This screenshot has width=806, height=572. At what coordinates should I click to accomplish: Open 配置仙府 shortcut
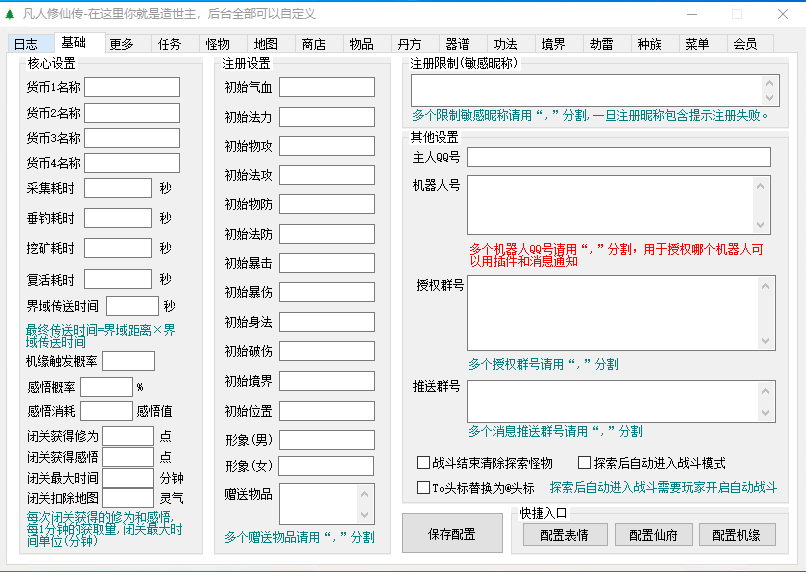pyautogui.click(x=654, y=536)
